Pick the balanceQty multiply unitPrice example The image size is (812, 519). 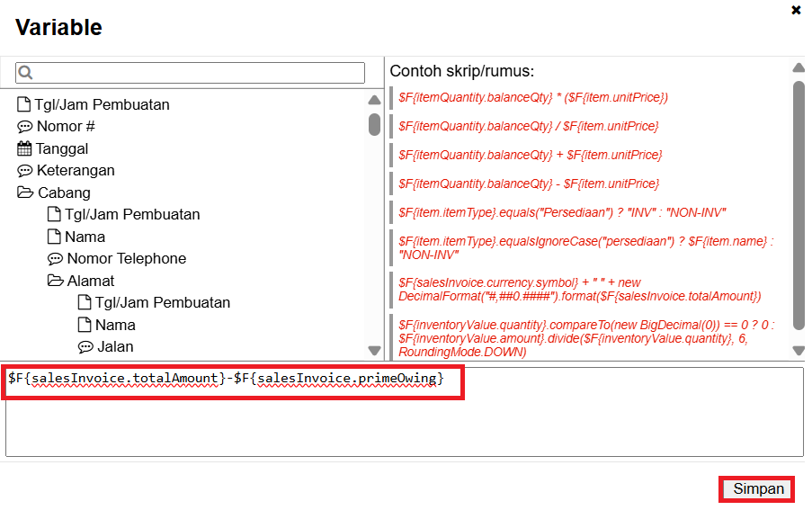coord(533,97)
